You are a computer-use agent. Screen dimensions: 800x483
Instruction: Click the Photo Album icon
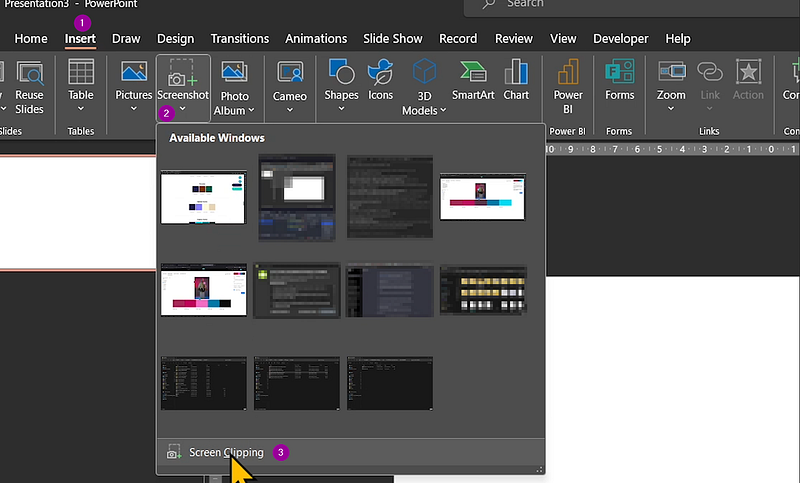pos(235,72)
